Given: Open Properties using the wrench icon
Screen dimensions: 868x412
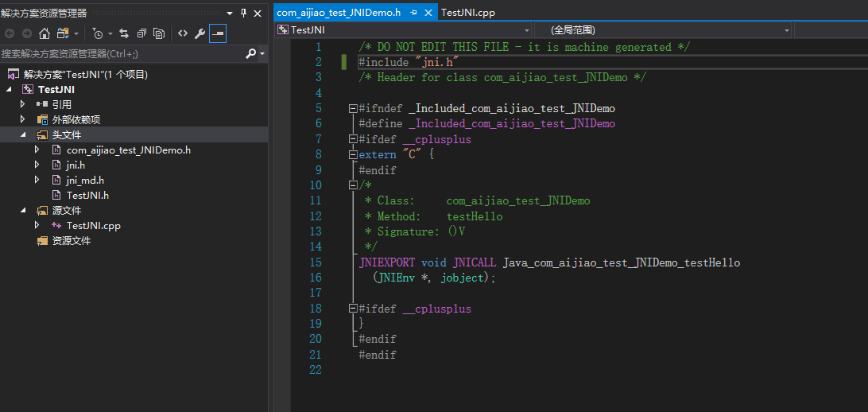Looking at the screenshot, I should (200, 33).
